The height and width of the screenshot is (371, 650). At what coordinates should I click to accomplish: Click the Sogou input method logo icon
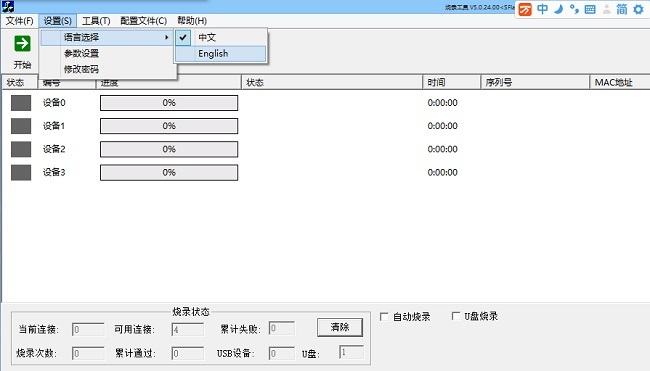525,9
